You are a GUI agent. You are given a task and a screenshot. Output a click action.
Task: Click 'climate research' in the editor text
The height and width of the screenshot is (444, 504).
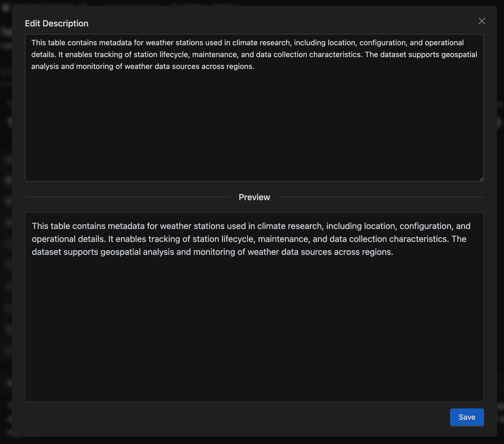[261, 43]
